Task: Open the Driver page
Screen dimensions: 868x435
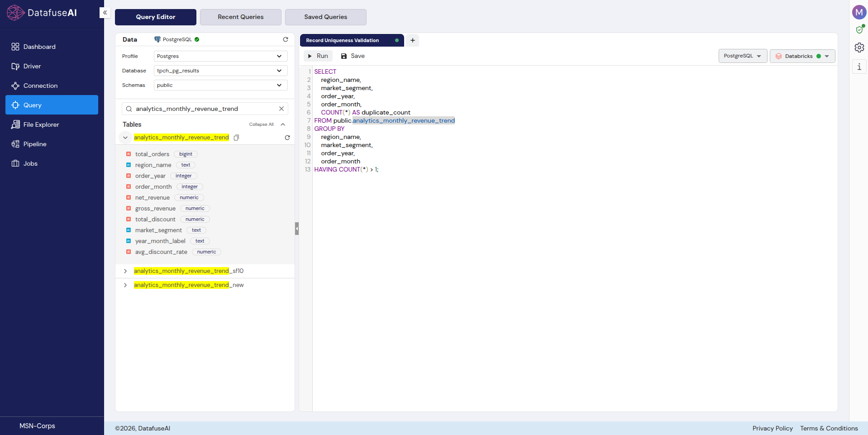Action: (x=52, y=66)
